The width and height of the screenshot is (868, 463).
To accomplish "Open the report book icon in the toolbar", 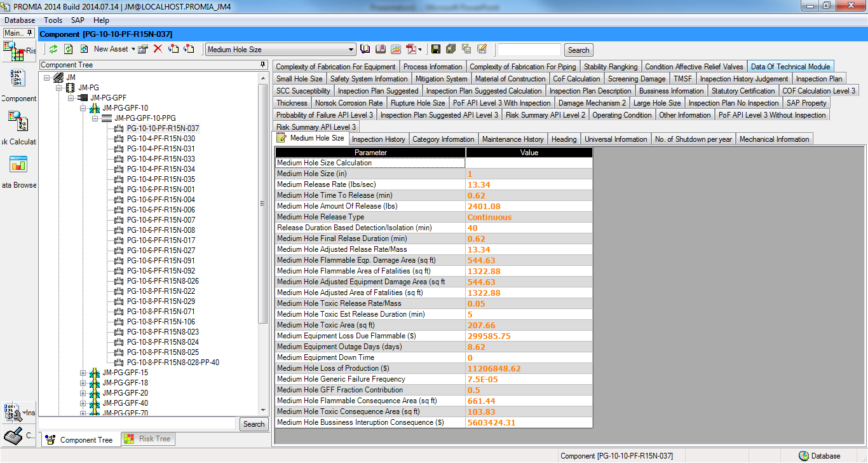I will coord(380,49).
